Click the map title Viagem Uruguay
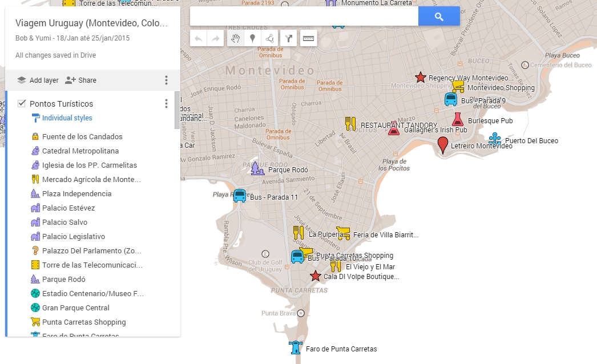Image resolution: width=597 pixels, height=364 pixels. [92, 23]
